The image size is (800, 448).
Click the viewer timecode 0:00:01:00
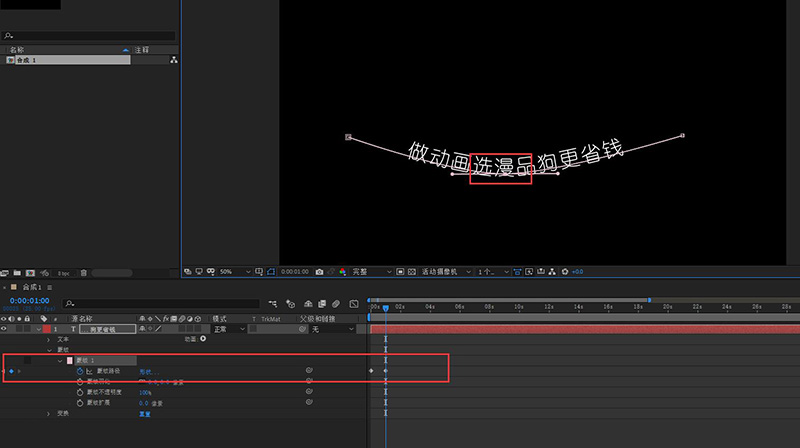pos(295,272)
